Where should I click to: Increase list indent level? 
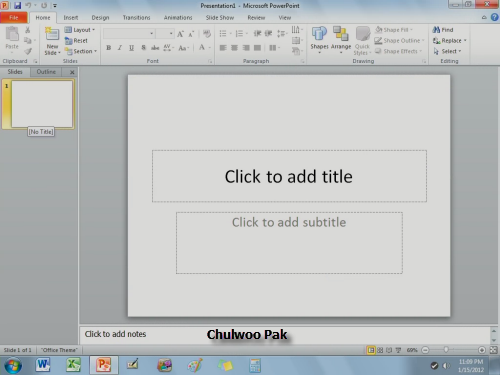click(x=268, y=33)
